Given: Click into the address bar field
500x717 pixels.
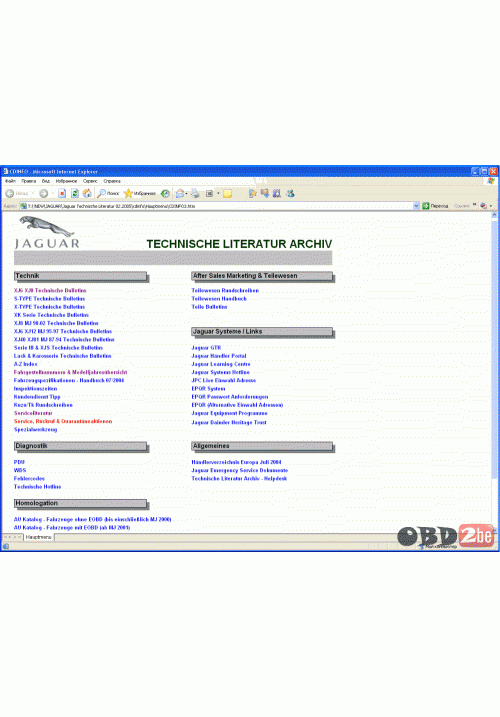Looking at the screenshot, I should 220,206.
